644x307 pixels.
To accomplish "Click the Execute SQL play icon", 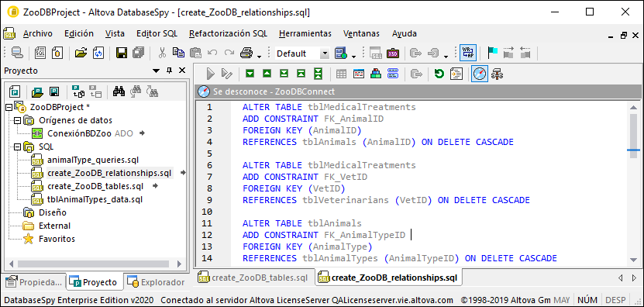I will pyautogui.click(x=211, y=74).
